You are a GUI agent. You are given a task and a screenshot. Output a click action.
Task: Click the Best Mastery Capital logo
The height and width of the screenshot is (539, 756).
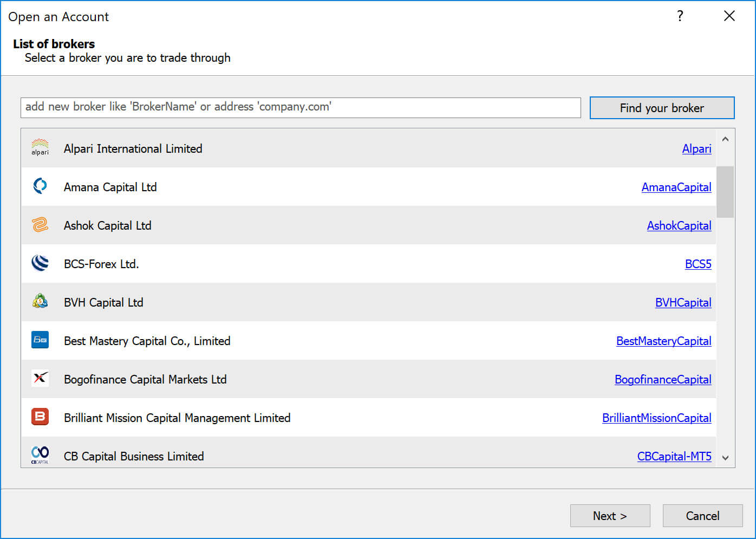40,340
